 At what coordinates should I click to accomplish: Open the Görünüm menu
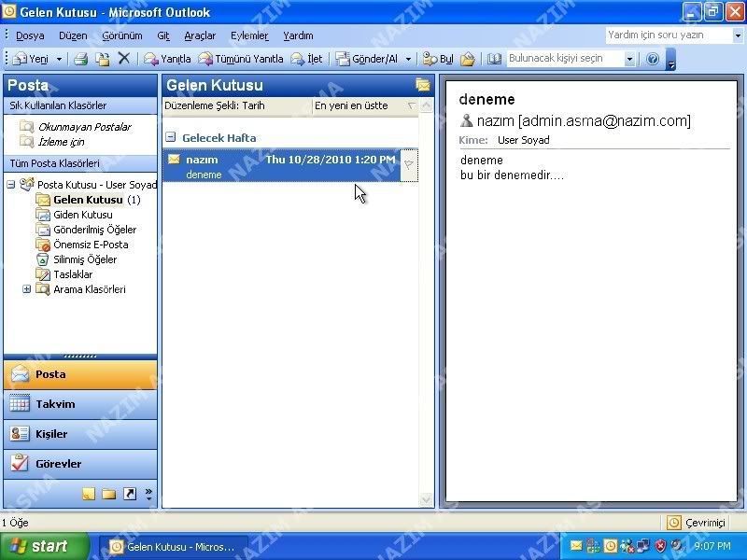122,35
